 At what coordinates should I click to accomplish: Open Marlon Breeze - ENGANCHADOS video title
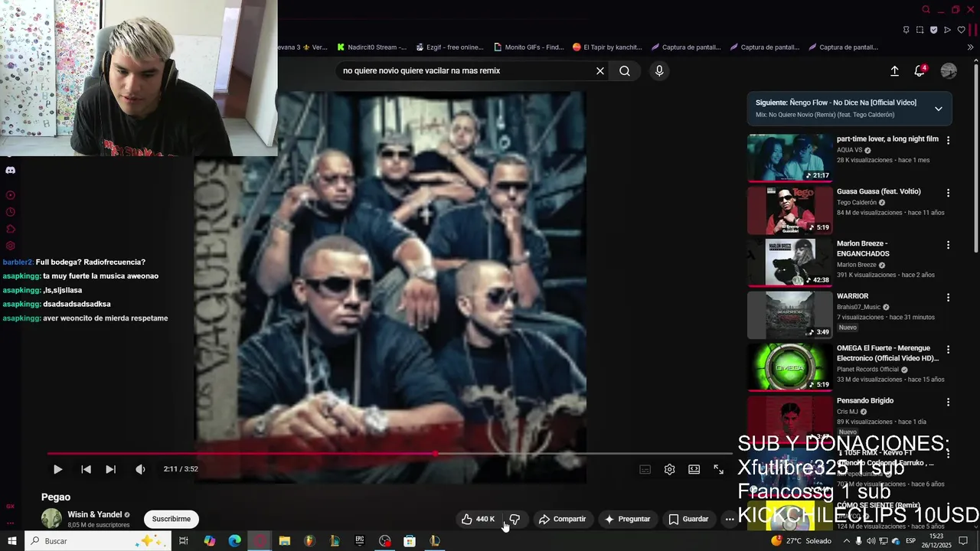coord(863,248)
